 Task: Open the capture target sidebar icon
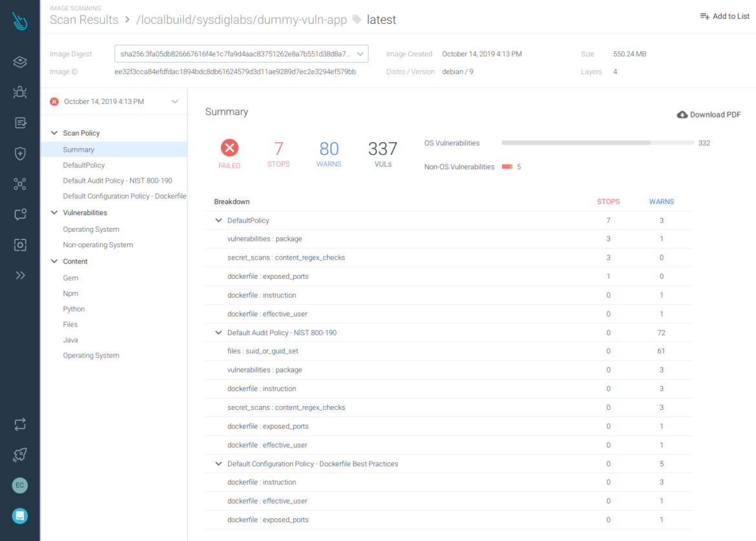(x=20, y=245)
